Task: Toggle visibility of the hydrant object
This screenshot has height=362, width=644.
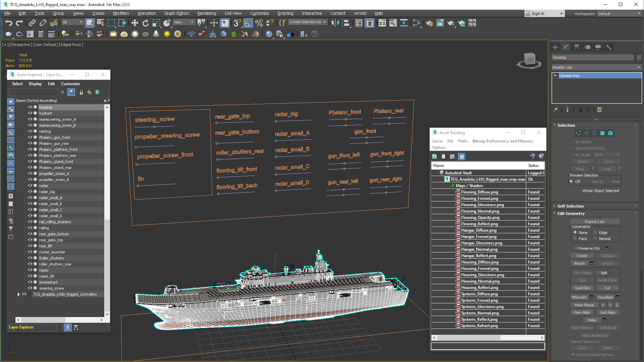Action: (x=30, y=113)
